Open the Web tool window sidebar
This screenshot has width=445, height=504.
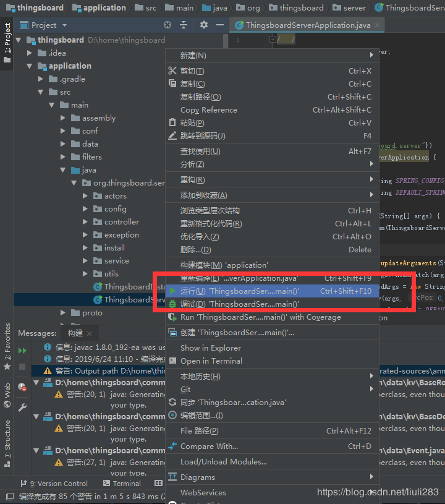click(7, 395)
